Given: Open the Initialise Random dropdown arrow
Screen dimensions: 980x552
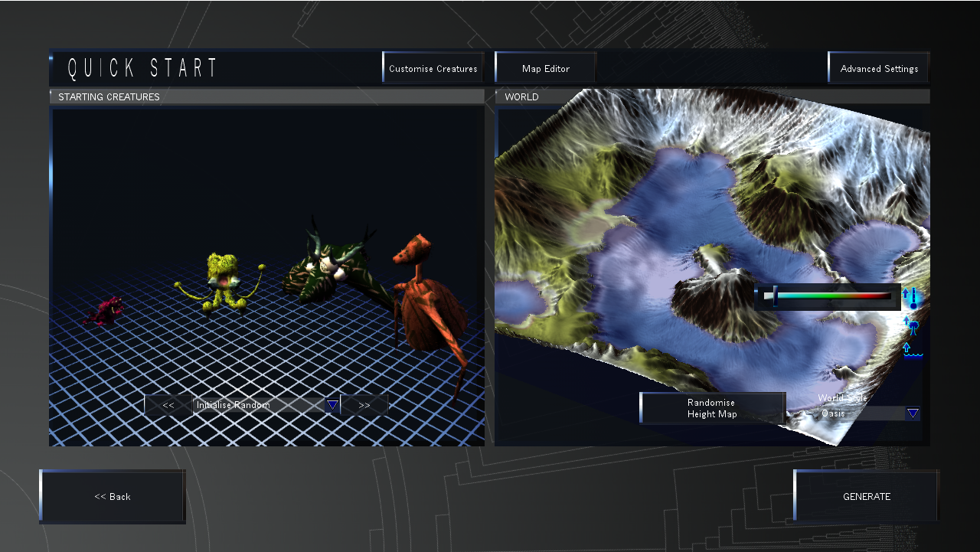Looking at the screenshot, I should coord(332,405).
